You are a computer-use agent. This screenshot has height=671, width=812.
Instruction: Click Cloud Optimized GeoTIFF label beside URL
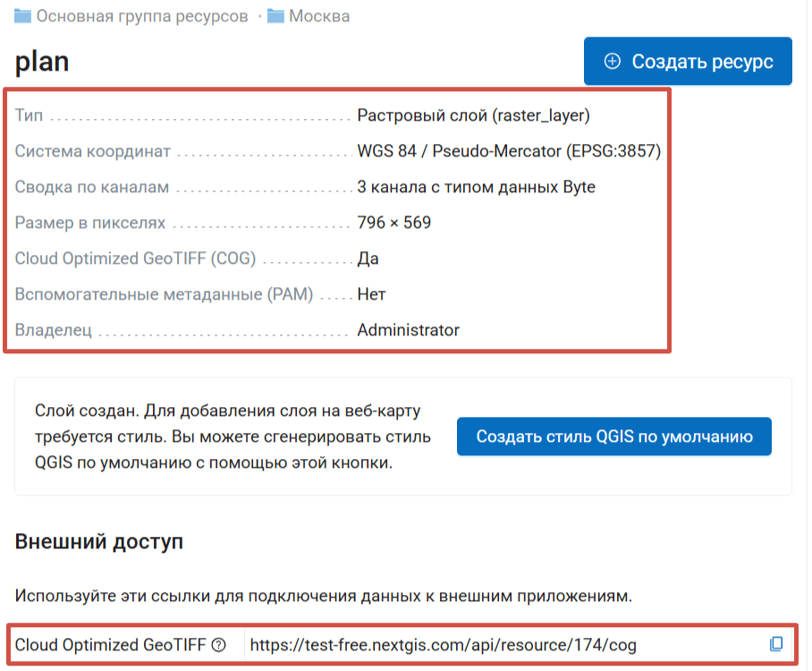coord(111,645)
